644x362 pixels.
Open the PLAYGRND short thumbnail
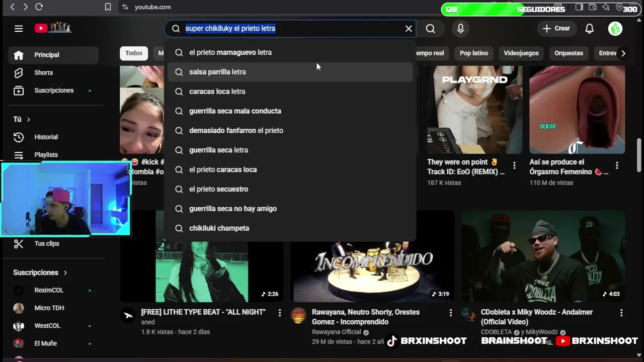[475, 110]
